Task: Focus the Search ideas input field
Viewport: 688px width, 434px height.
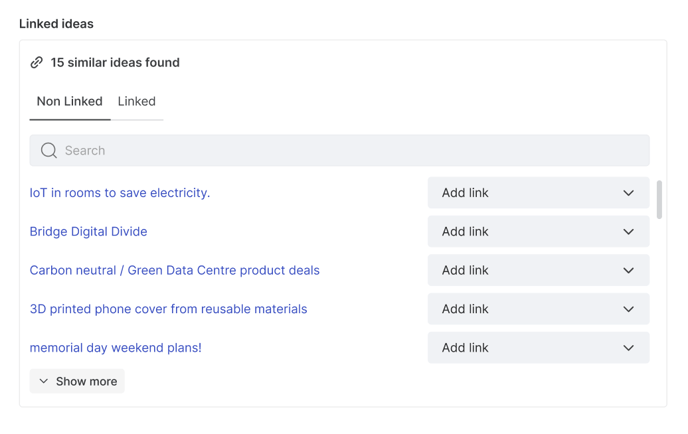Action: tap(340, 150)
